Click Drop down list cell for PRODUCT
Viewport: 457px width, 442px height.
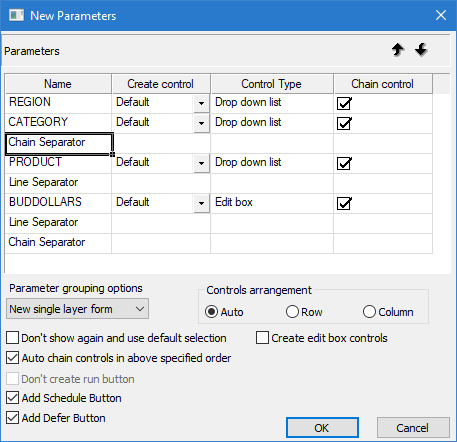pyautogui.click(x=272, y=163)
